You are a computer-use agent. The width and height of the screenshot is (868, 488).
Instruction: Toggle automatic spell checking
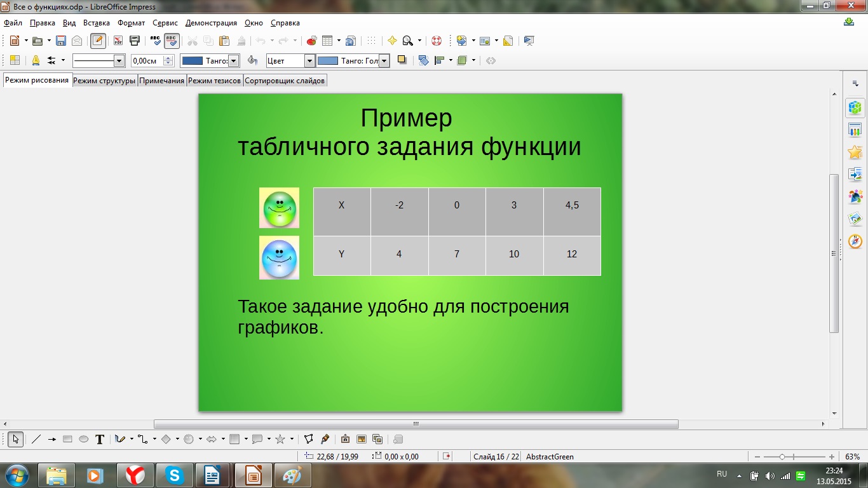coord(172,41)
